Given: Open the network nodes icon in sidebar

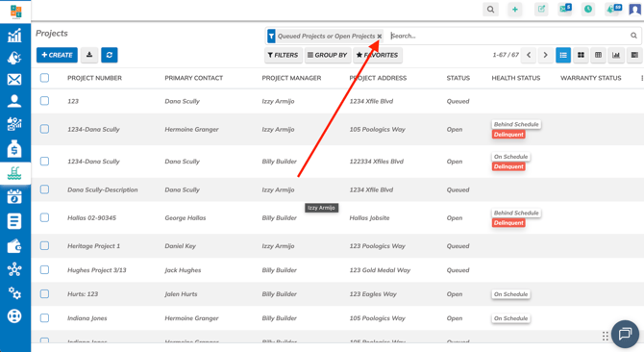Looking at the screenshot, I should tap(14, 269).
